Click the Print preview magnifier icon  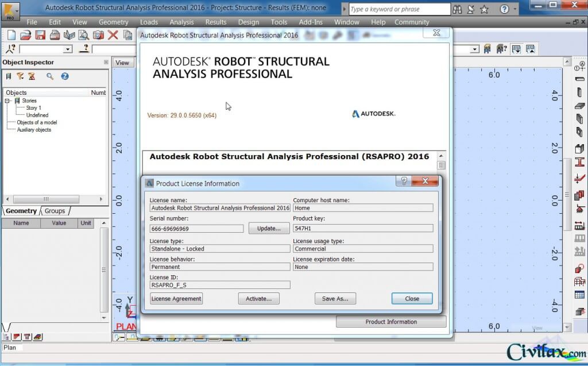84,35
